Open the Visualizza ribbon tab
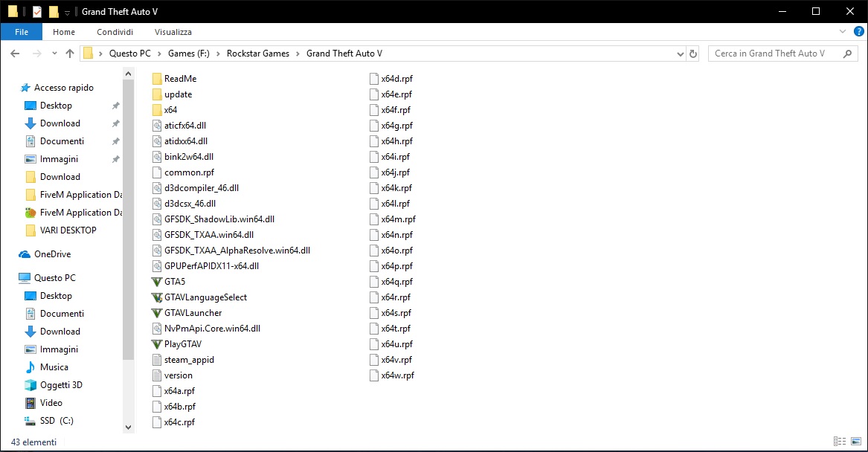Image resolution: width=868 pixels, height=452 pixels. point(173,32)
